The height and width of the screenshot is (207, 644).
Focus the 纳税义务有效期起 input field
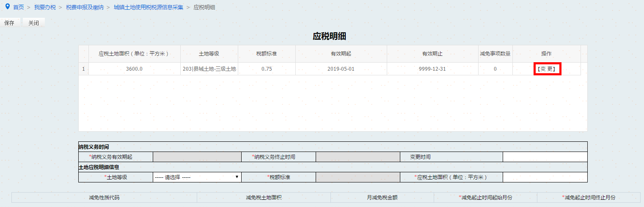pos(197,157)
